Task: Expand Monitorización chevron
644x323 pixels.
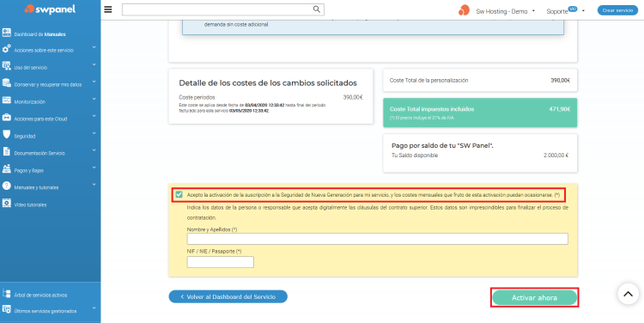Action: [x=94, y=99]
